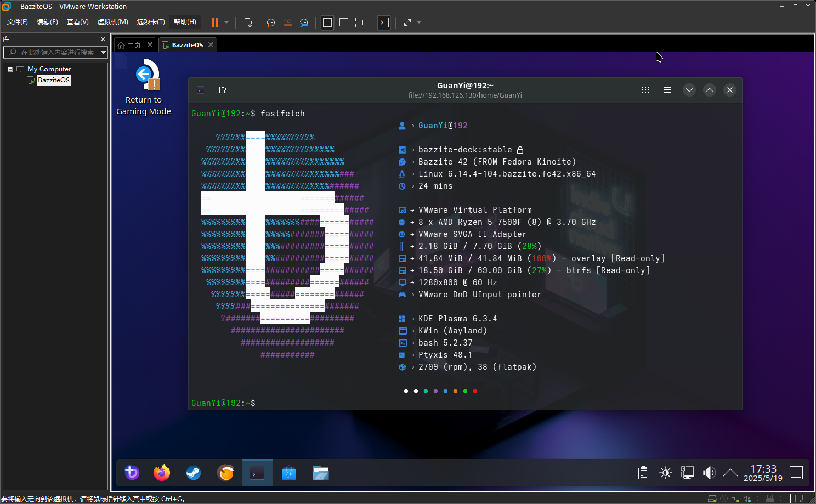Pause the virtual machine with the orange button
Screen dimensions: 816x504
pos(214,22)
